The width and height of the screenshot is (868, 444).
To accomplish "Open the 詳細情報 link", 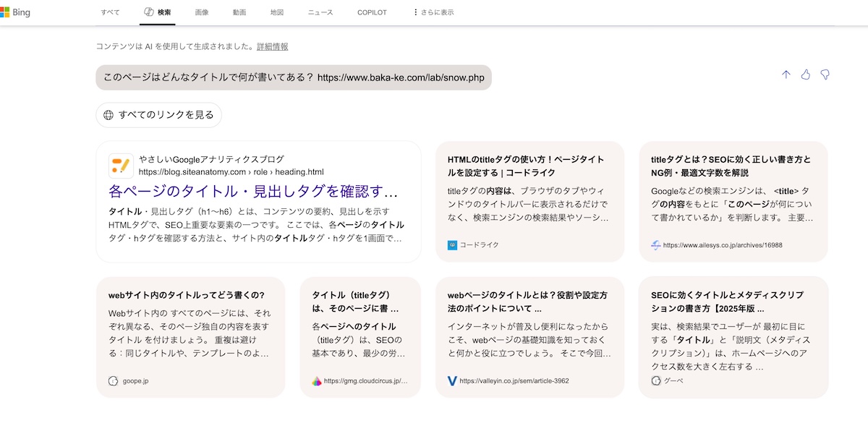I will coord(272,46).
